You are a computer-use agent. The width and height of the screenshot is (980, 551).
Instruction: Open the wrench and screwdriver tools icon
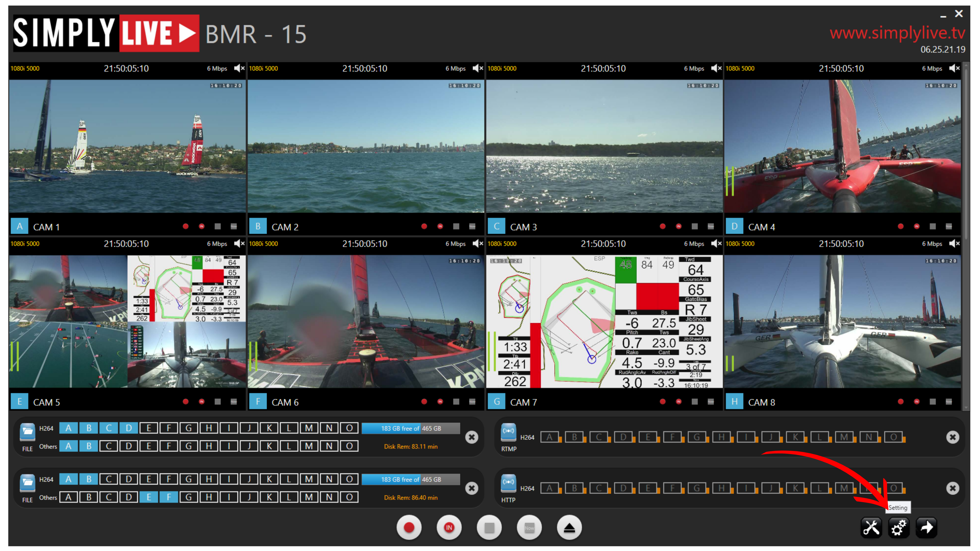click(871, 528)
